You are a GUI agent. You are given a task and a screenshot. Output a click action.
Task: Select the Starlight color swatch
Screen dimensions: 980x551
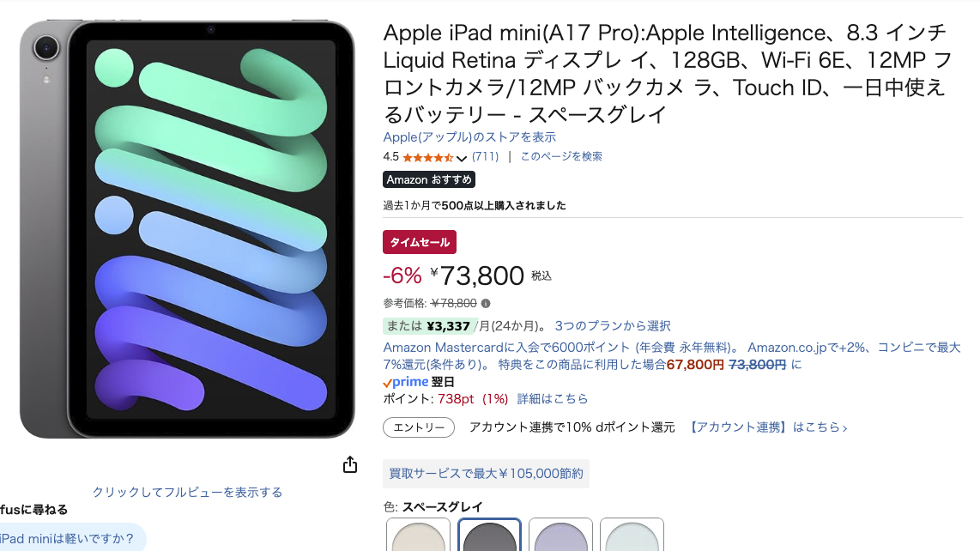(418, 536)
